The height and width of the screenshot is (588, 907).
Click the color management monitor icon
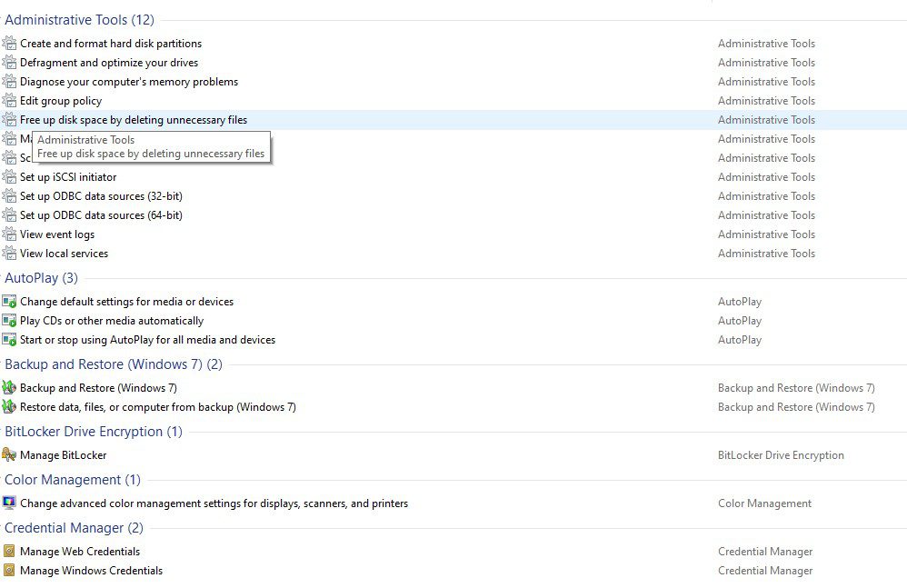[9, 503]
